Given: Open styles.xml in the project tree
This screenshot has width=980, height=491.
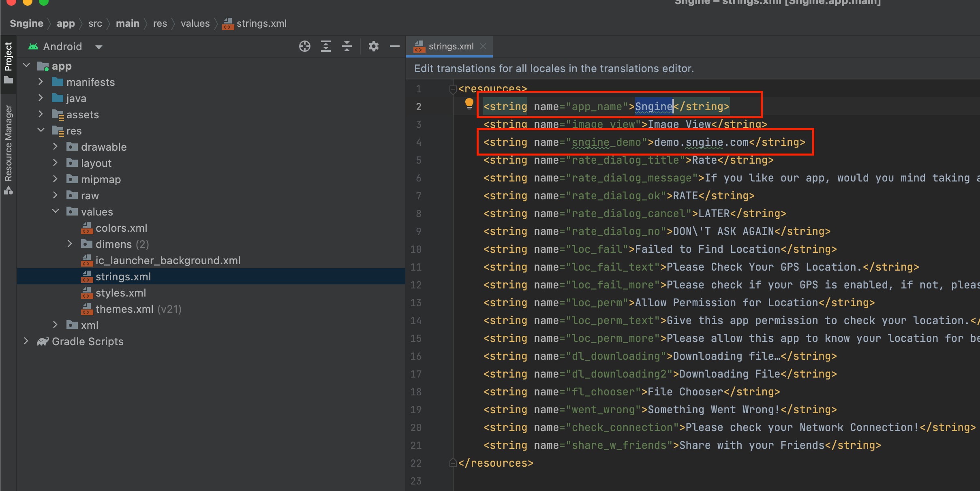Looking at the screenshot, I should [120, 293].
